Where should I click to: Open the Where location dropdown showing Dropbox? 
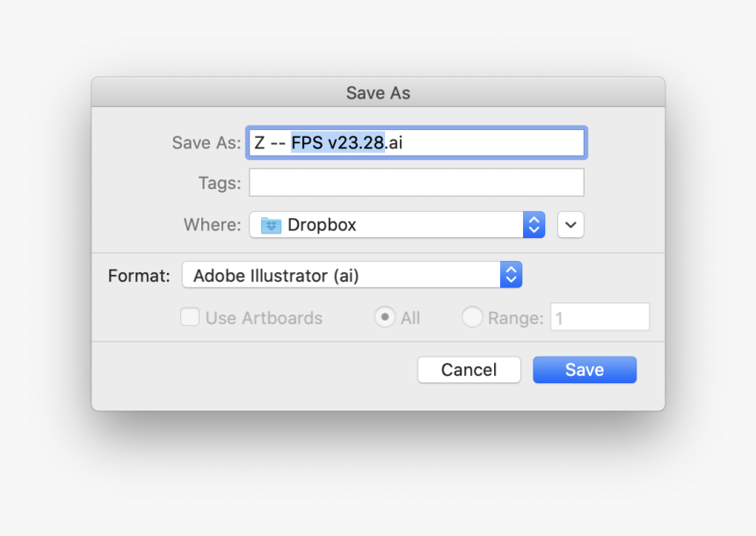click(x=396, y=224)
